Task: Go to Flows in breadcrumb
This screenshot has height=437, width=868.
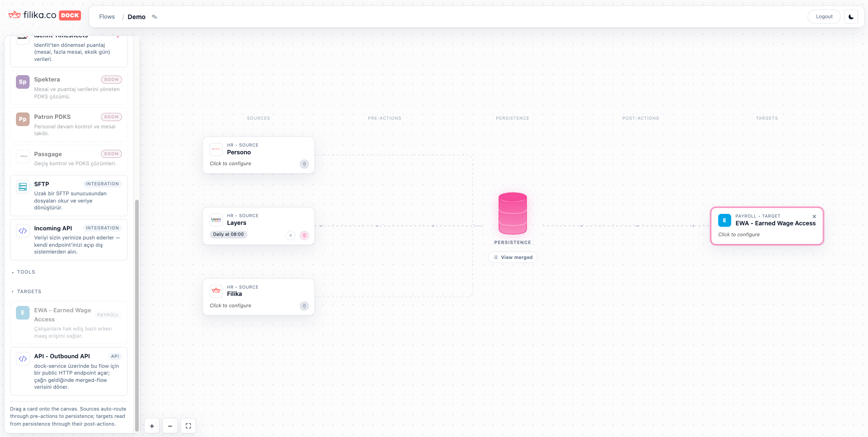Action: [x=107, y=17]
